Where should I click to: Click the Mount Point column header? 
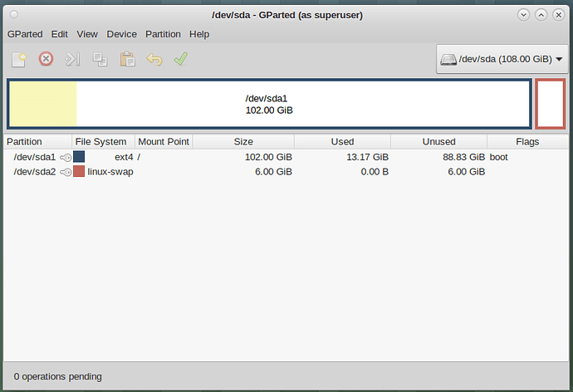tap(164, 142)
